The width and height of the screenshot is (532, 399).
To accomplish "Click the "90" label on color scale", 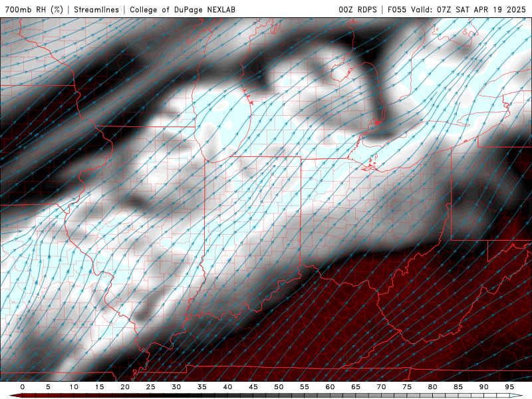I will pyautogui.click(x=484, y=387).
